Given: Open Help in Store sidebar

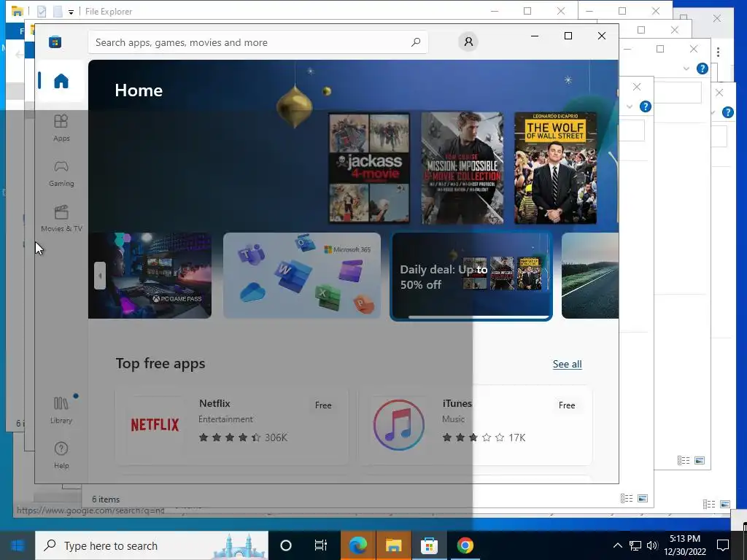Looking at the screenshot, I should pos(61,456).
